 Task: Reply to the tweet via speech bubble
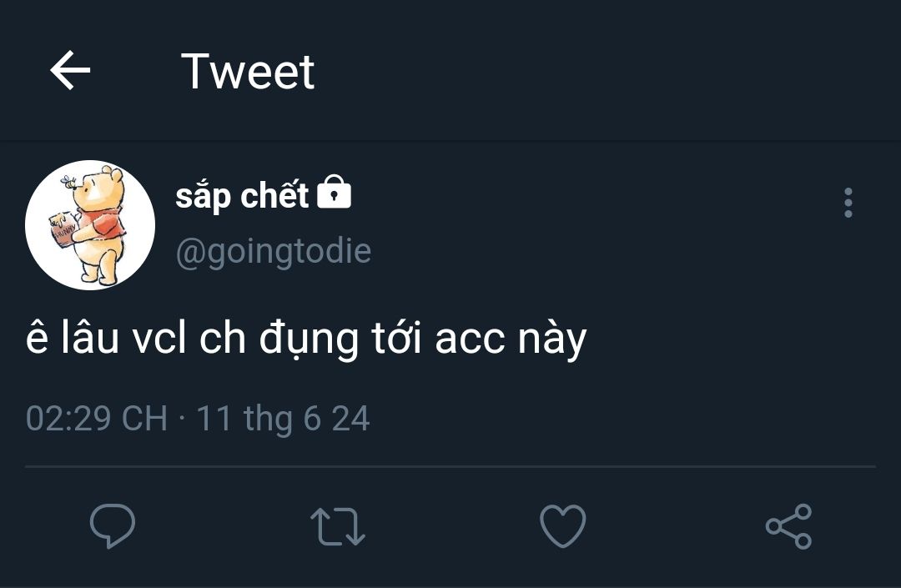(x=113, y=526)
